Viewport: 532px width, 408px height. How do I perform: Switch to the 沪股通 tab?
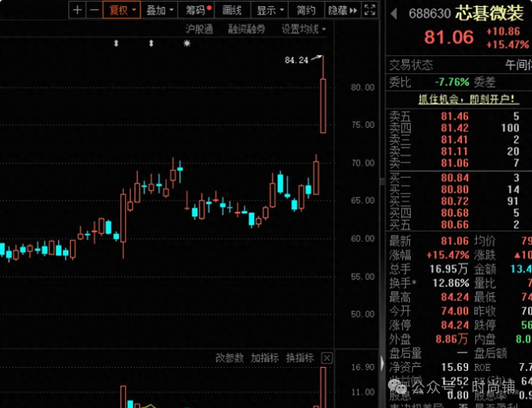point(199,29)
